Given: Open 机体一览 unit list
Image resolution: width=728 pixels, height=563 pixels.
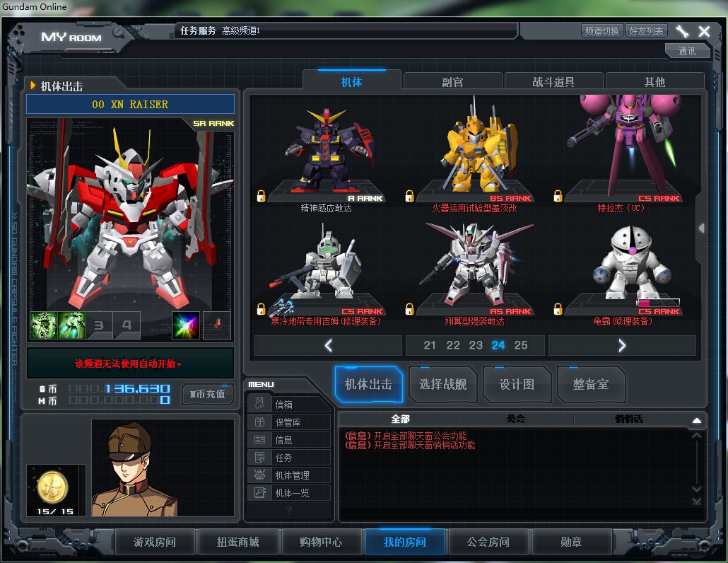Looking at the screenshot, I should pyautogui.click(x=289, y=492).
